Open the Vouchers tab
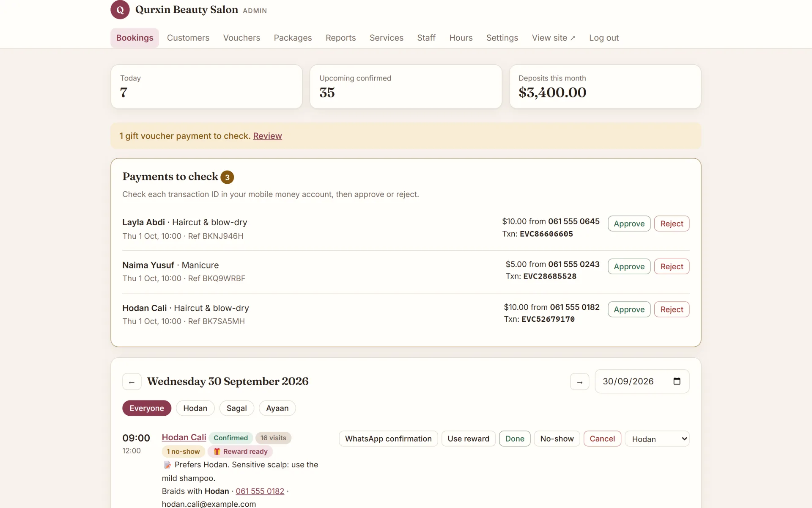The height and width of the screenshot is (508, 812). point(241,38)
